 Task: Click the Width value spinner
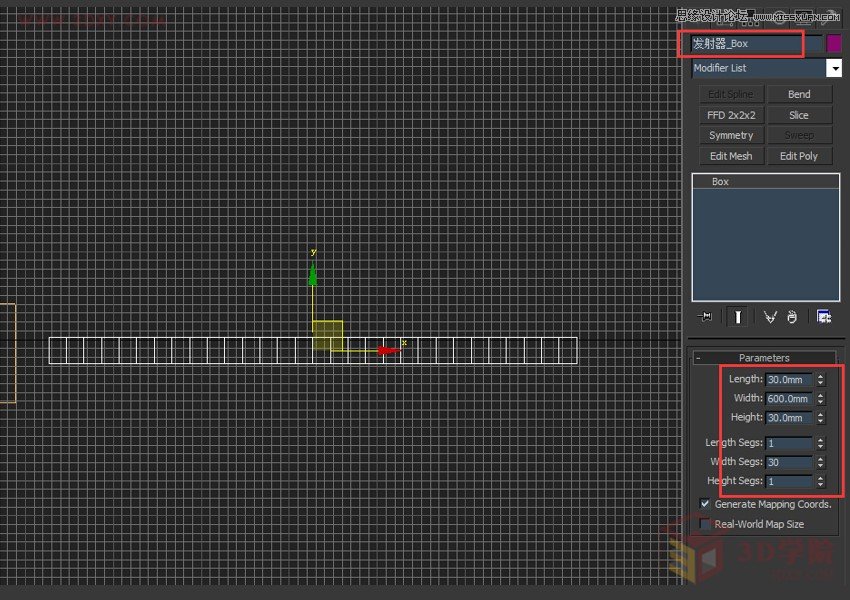pos(820,398)
